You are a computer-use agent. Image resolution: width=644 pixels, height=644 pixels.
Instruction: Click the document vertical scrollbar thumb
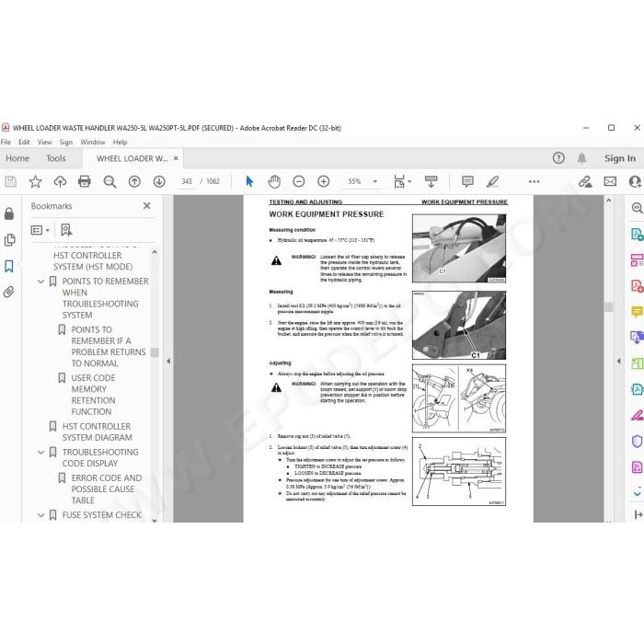609,306
